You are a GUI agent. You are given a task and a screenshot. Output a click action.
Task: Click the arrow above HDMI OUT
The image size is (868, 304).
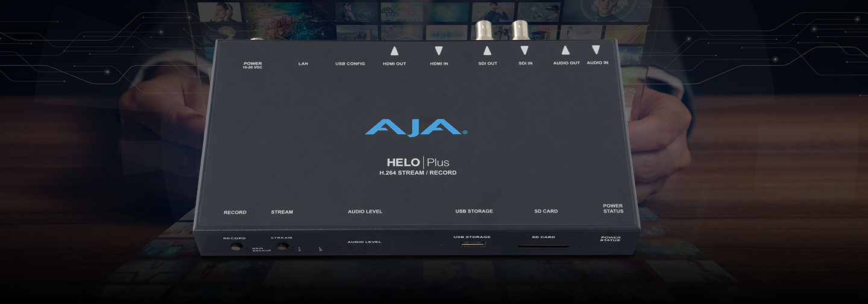pos(394,51)
